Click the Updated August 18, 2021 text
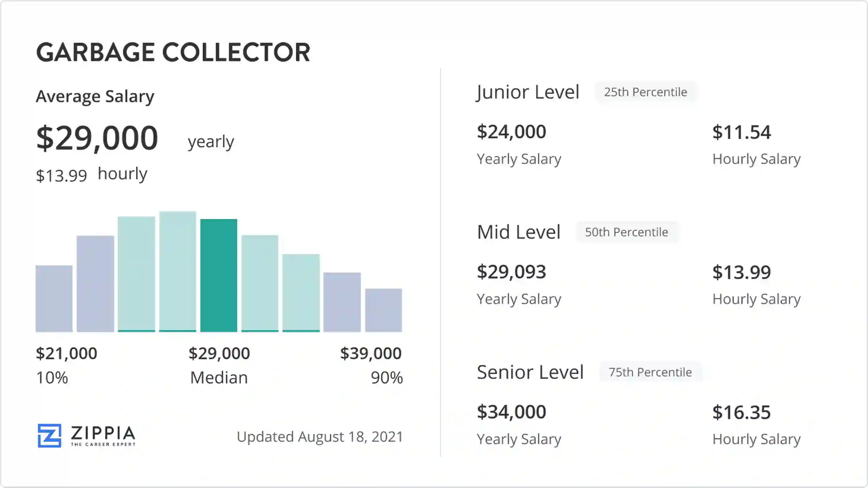The image size is (868, 488). click(x=320, y=437)
